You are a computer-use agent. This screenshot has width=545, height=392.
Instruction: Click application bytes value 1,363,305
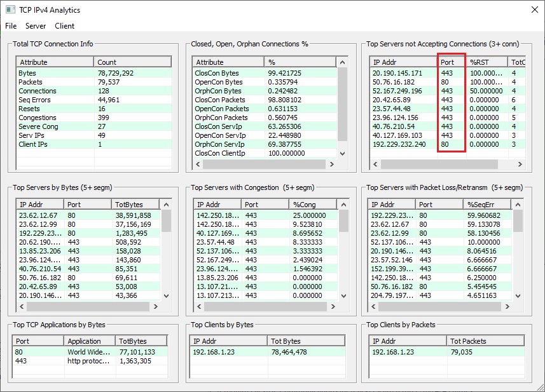pyautogui.click(x=135, y=361)
